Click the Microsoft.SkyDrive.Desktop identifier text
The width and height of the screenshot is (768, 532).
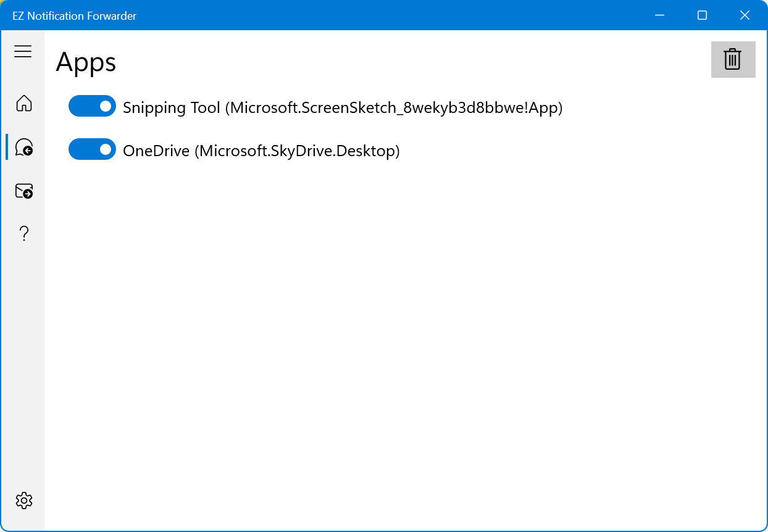[298, 151]
